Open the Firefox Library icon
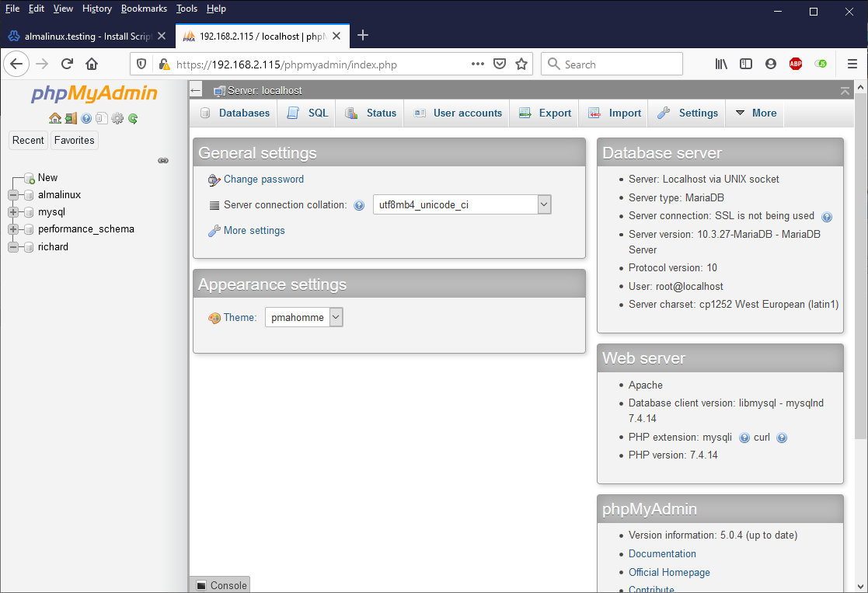The image size is (868, 593). [721, 65]
